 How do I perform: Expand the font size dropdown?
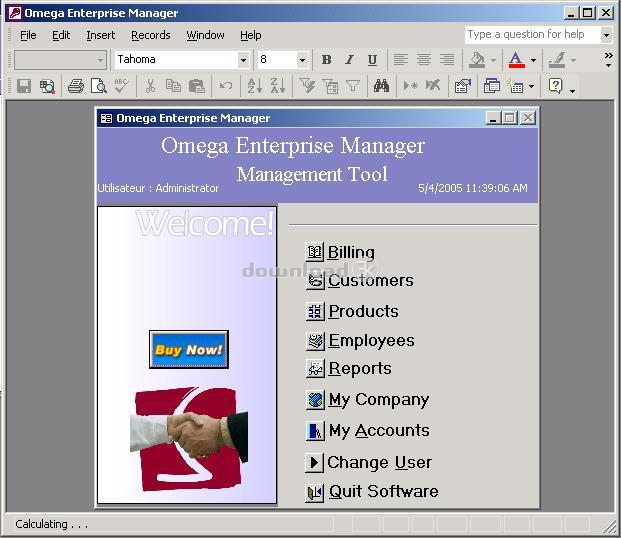click(x=302, y=60)
